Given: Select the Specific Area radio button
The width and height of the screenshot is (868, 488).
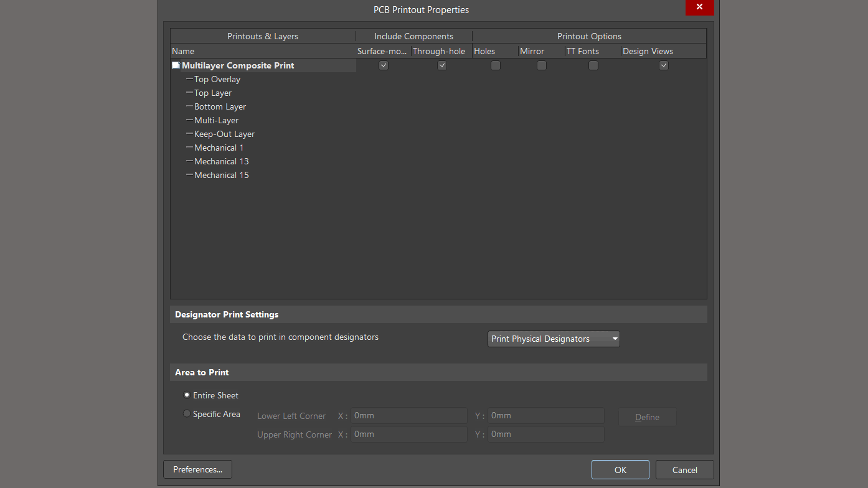Looking at the screenshot, I should tap(187, 414).
